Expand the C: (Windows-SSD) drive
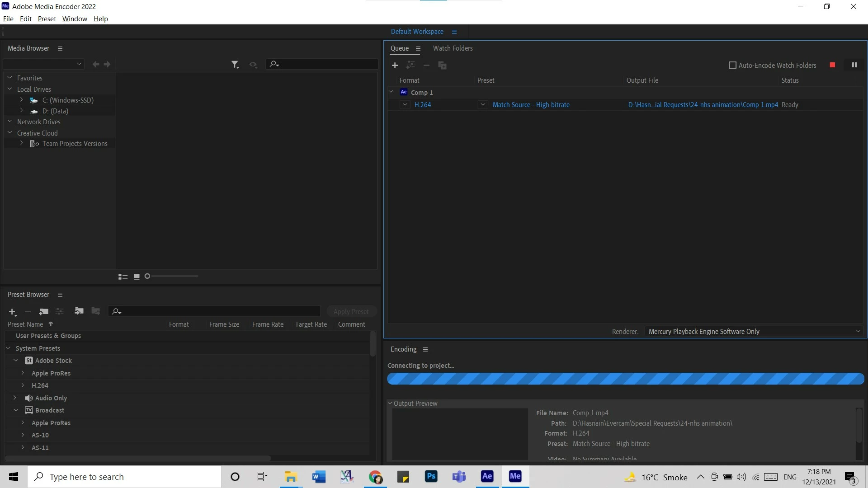868x488 pixels. [x=21, y=100]
